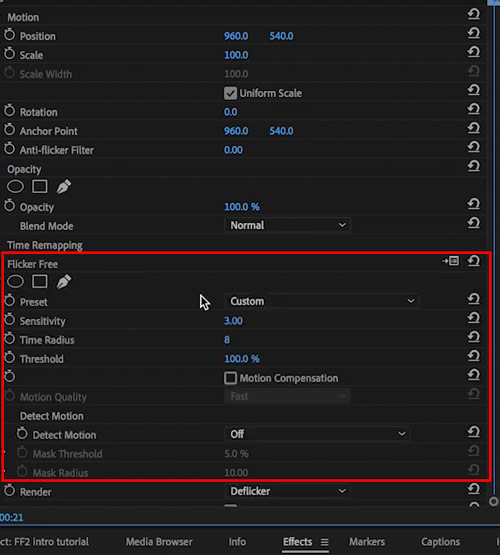Toggle animation stopwatch for Scale

[10, 54]
